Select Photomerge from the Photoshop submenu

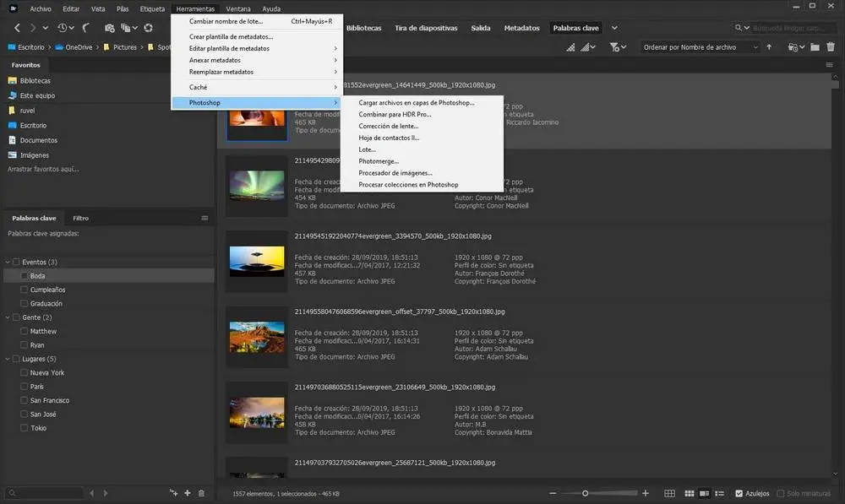379,160
